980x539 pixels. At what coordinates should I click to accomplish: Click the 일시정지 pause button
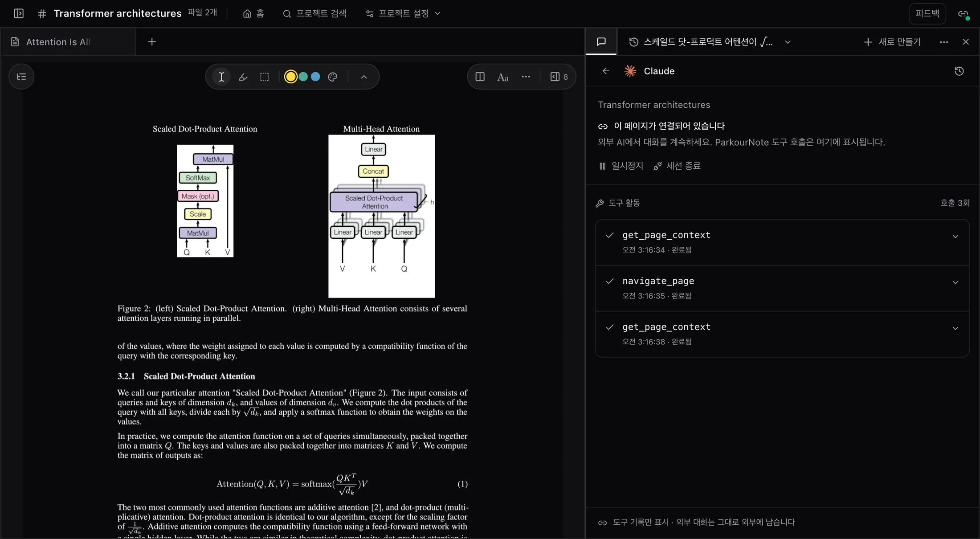click(x=621, y=166)
